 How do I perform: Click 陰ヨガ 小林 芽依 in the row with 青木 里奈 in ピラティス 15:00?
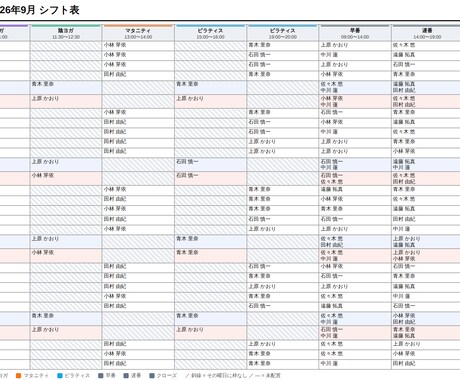pos(43,253)
